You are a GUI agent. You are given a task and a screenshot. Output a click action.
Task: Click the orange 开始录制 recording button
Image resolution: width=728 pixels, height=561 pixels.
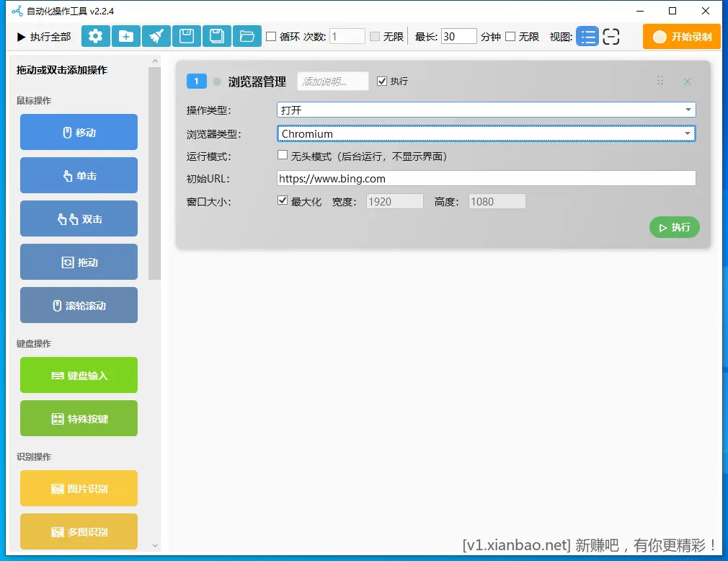(680, 35)
